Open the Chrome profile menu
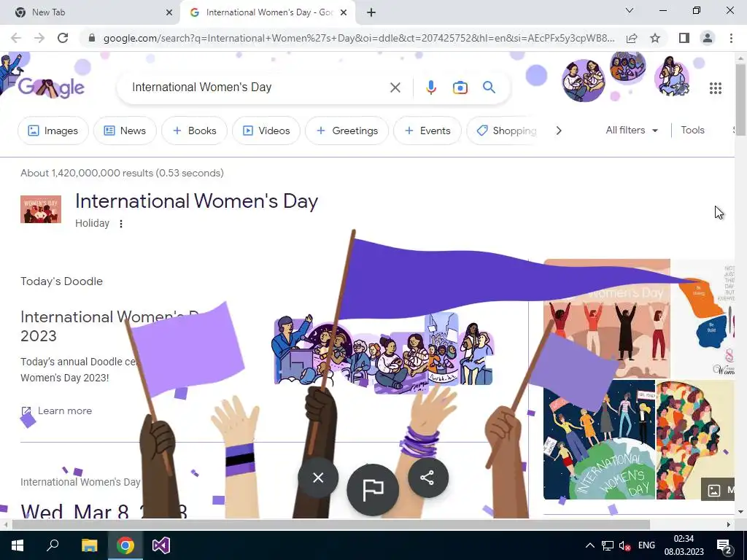Image resolution: width=747 pixels, height=560 pixels. (x=708, y=38)
